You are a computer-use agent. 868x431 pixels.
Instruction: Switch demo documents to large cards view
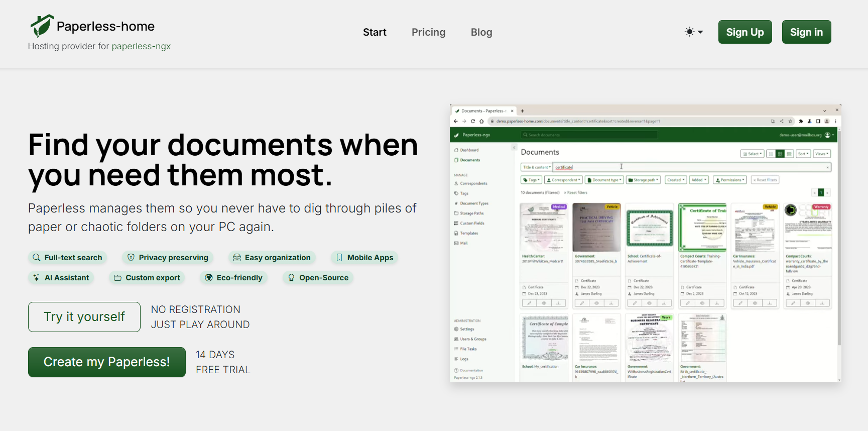pyautogui.click(x=789, y=154)
